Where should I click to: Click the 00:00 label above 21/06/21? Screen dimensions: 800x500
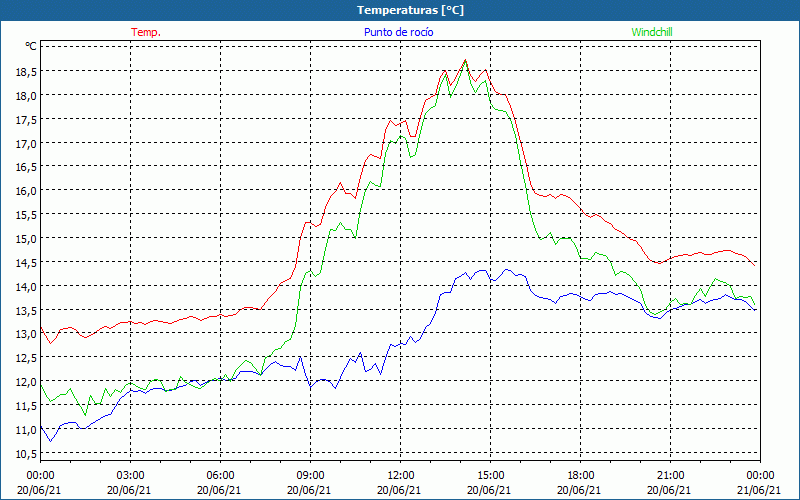click(x=760, y=475)
